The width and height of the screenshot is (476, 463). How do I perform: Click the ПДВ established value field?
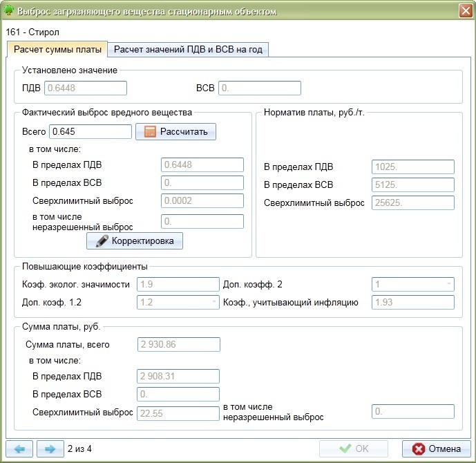click(x=86, y=88)
